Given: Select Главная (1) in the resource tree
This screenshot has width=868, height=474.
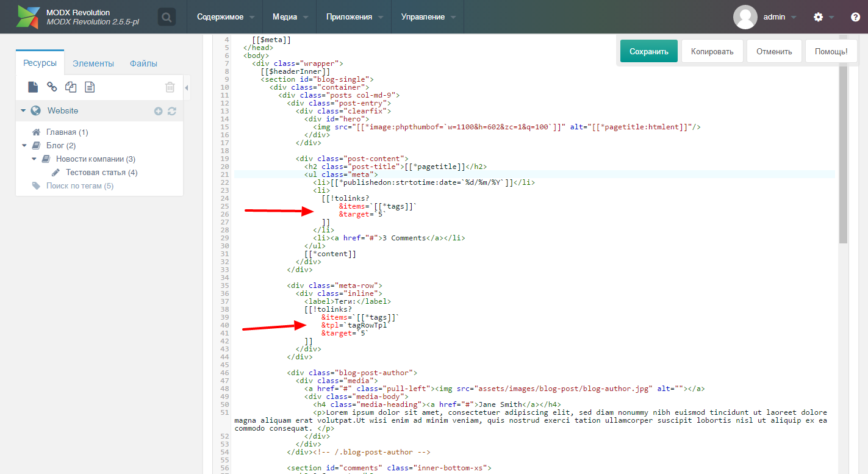Looking at the screenshot, I should [x=67, y=132].
